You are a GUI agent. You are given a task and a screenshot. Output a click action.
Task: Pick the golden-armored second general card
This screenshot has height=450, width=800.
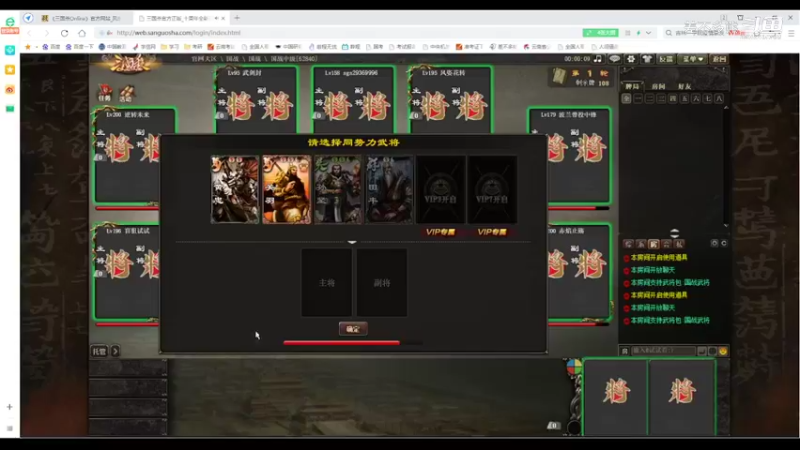pos(286,189)
